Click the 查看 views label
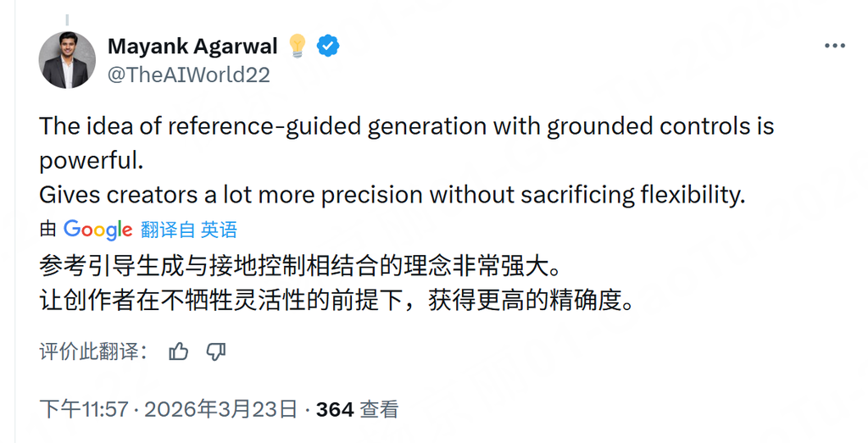This screenshot has width=868, height=443. click(x=379, y=410)
